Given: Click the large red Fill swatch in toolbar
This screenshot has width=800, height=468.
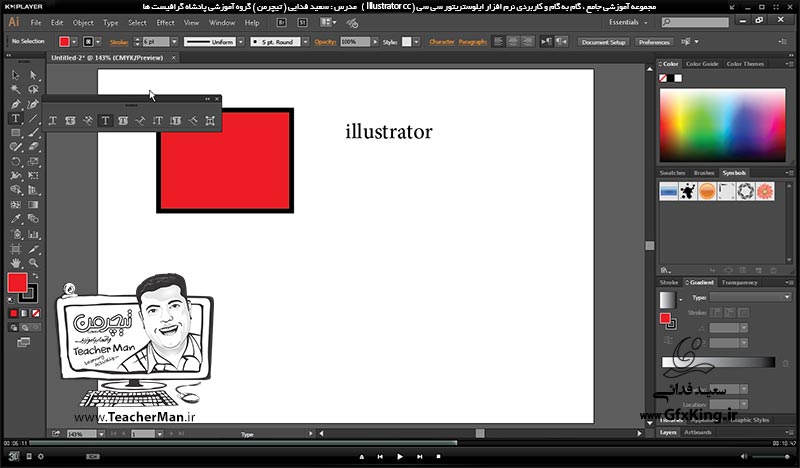Looking at the screenshot, I should [17, 283].
